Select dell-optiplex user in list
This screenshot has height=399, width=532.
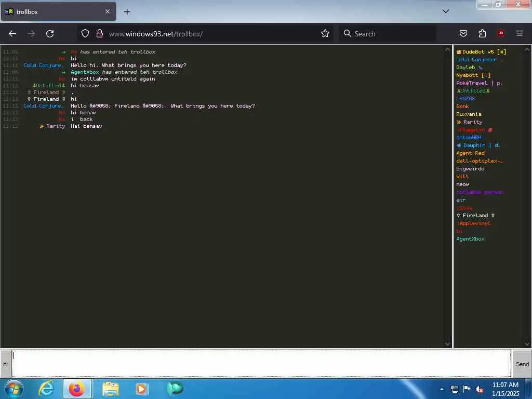tap(480, 161)
